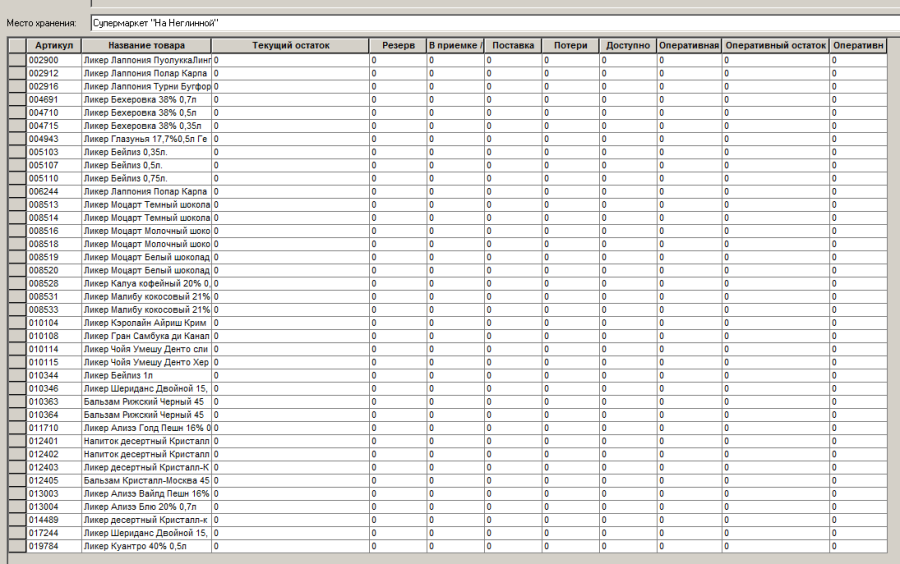Select product Ликер Гран Самбука ди Канал
900x564 pixels.
[146, 336]
